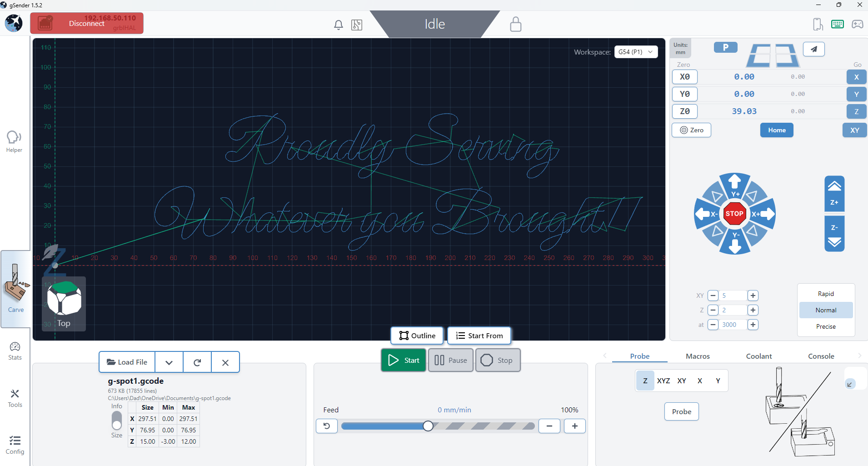Switch to the Macros tab

(698, 356)
